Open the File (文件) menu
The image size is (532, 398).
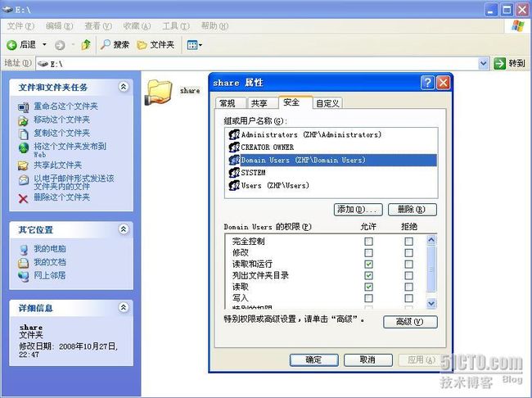20,26
